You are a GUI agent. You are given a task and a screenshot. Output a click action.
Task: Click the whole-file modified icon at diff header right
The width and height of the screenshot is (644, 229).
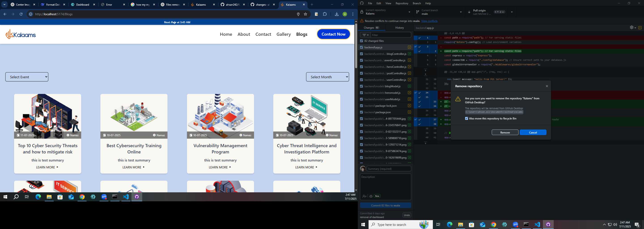(x=640, y=28)
